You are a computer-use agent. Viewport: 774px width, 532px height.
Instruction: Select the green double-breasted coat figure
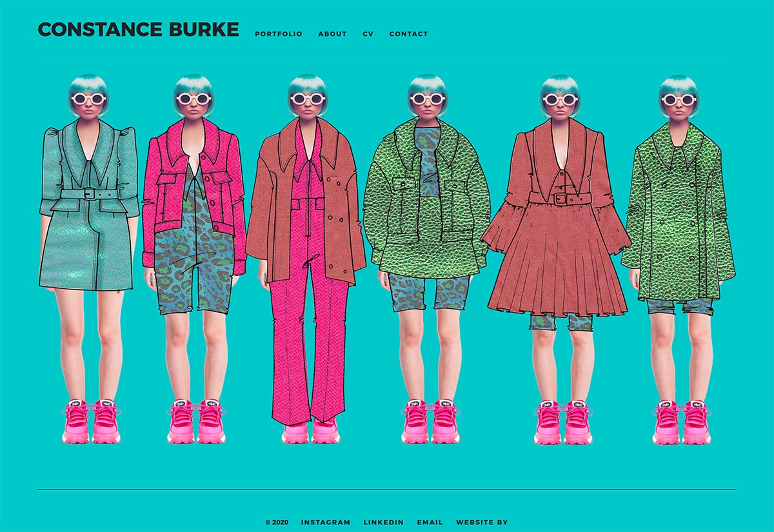(679, 259)
